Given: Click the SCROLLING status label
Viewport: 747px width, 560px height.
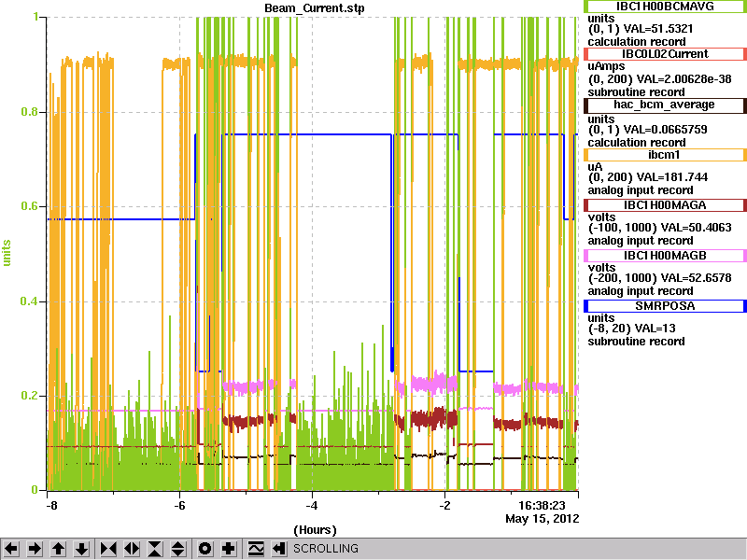Looking at the screenshot, I should pyautogui.click(x=326, y=549).
